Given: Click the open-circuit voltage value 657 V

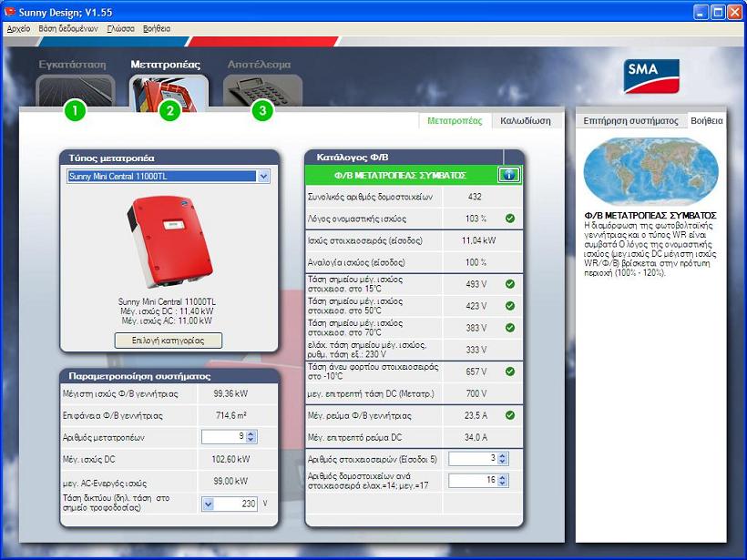Looking at the screenshot, I should tap(476, 372).
